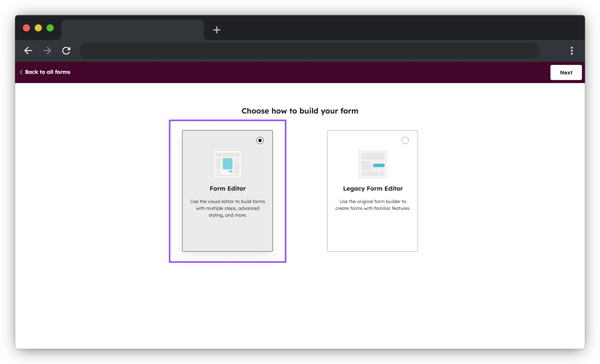Go back via Back to all forms link

point(47,72)
